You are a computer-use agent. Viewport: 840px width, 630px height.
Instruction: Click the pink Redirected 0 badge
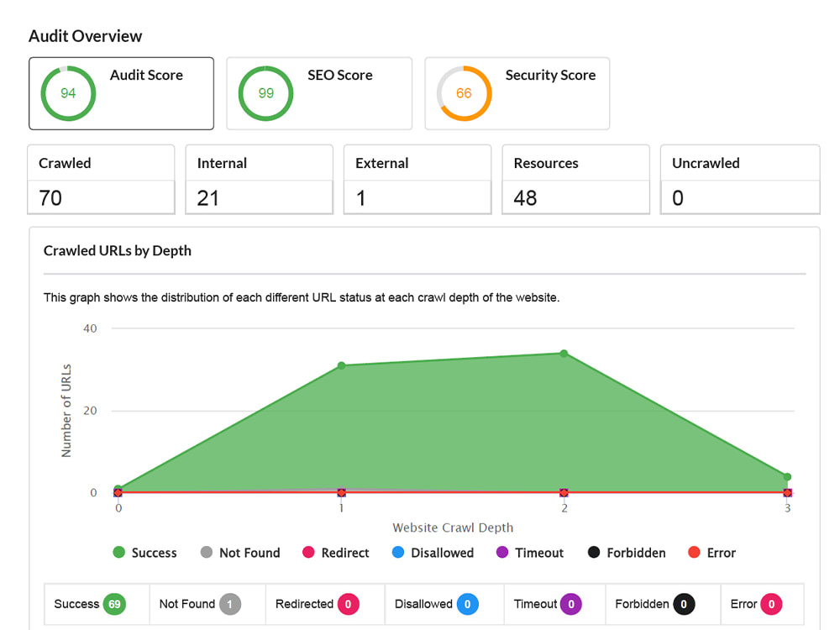pos(349,604)
